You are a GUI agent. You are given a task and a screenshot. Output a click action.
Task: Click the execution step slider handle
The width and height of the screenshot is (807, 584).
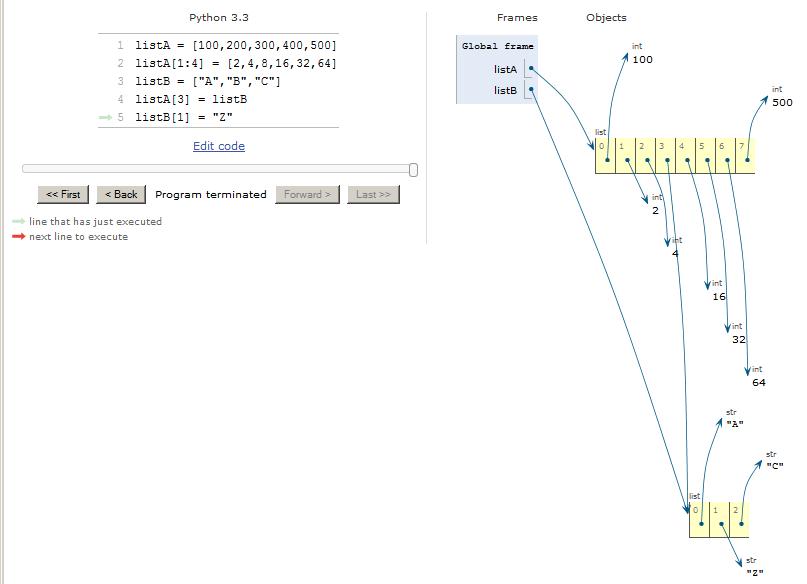pyautogui.click(x=413, y=169)
